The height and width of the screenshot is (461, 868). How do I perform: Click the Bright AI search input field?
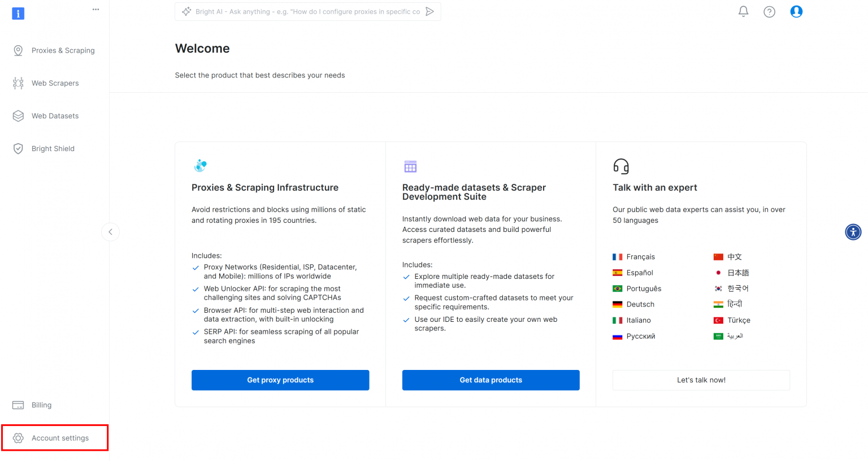click(308, 11)
